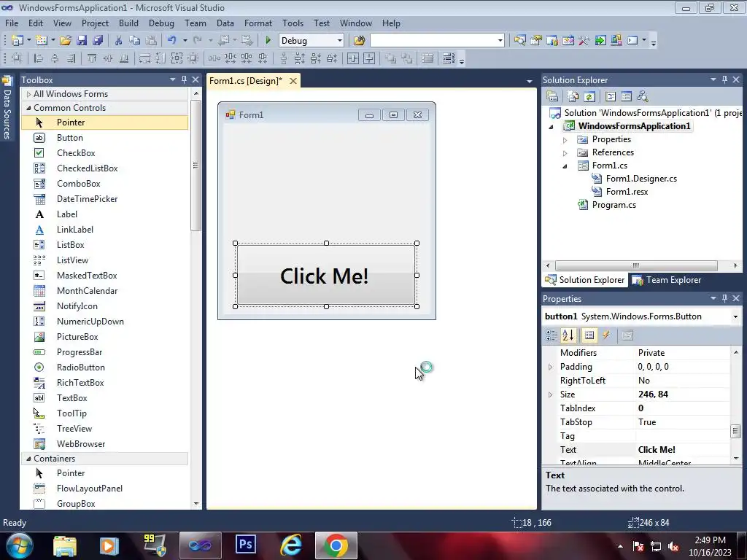The image size is (747, 560).
Task: Open Photoshop from the taskbar
Action: point(246,545)
